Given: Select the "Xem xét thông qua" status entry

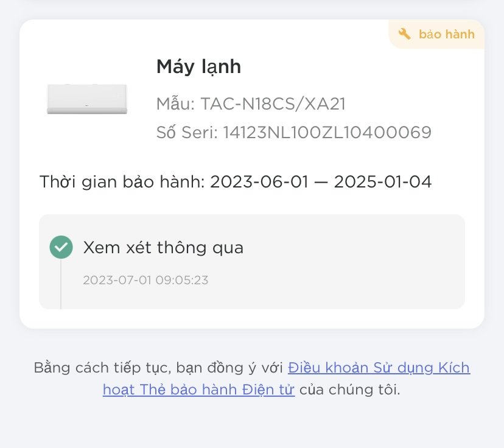Looking at the screenshot, I should [x=163, y=248].
